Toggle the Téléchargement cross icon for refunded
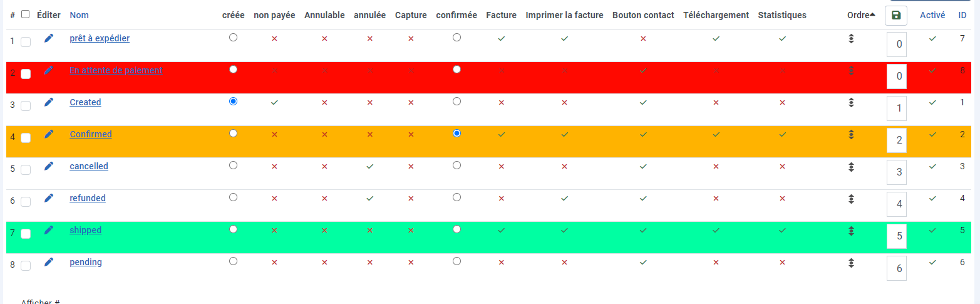980x304 pixels. point(716,199)
